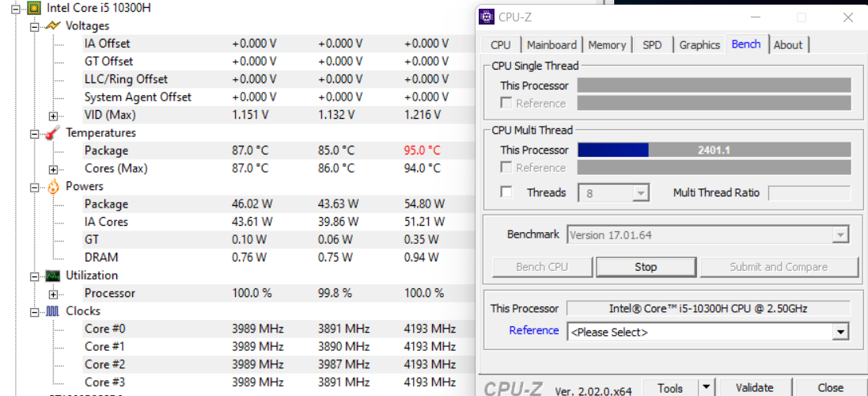Viewport: 868px width, 396px height.
Task: Toggle the Single Thread Reference checkbox
Action: pyautogui.click(x=506, y=103)
